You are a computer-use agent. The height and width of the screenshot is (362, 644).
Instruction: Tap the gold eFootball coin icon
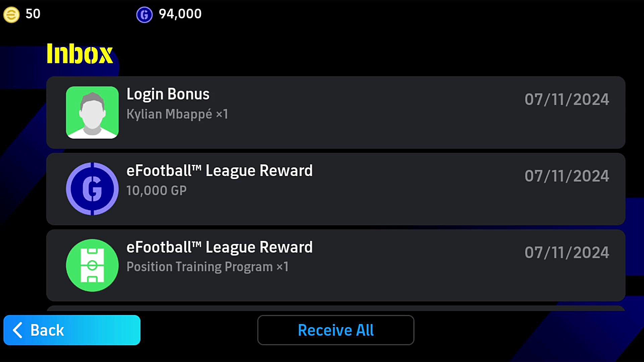[x=11, y=15]
